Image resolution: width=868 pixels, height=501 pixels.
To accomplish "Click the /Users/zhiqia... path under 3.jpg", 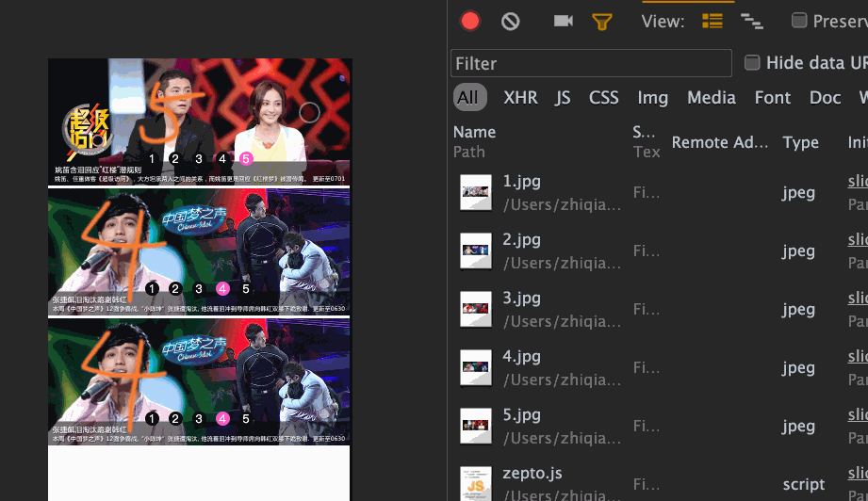I will tap(562, 321).
